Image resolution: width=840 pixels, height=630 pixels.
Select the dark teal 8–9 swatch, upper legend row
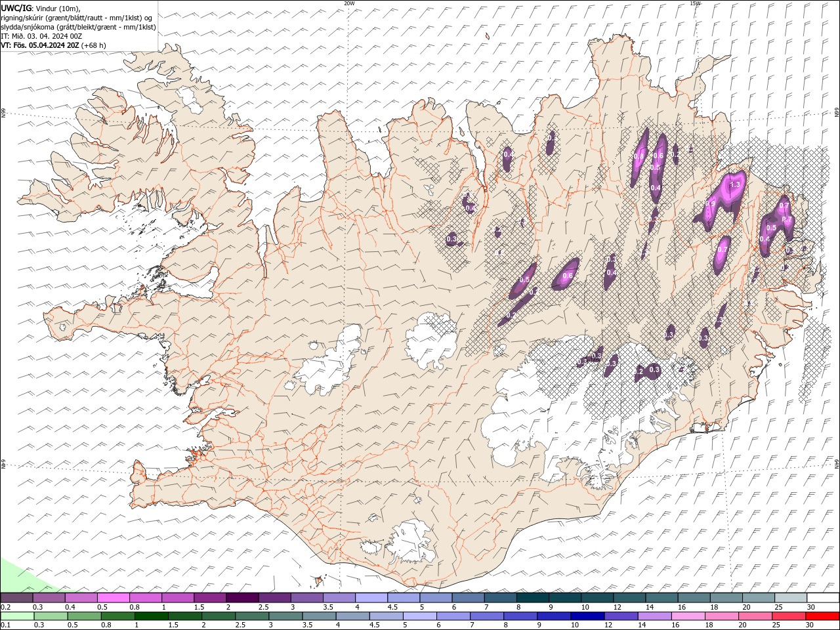(532, 598)
